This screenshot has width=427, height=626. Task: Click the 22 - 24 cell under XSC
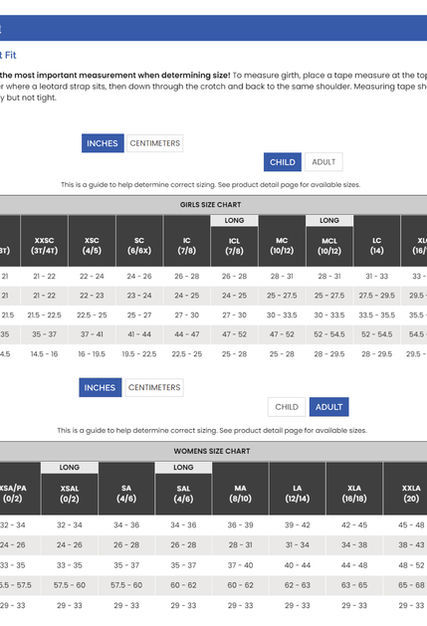[92, 276]
